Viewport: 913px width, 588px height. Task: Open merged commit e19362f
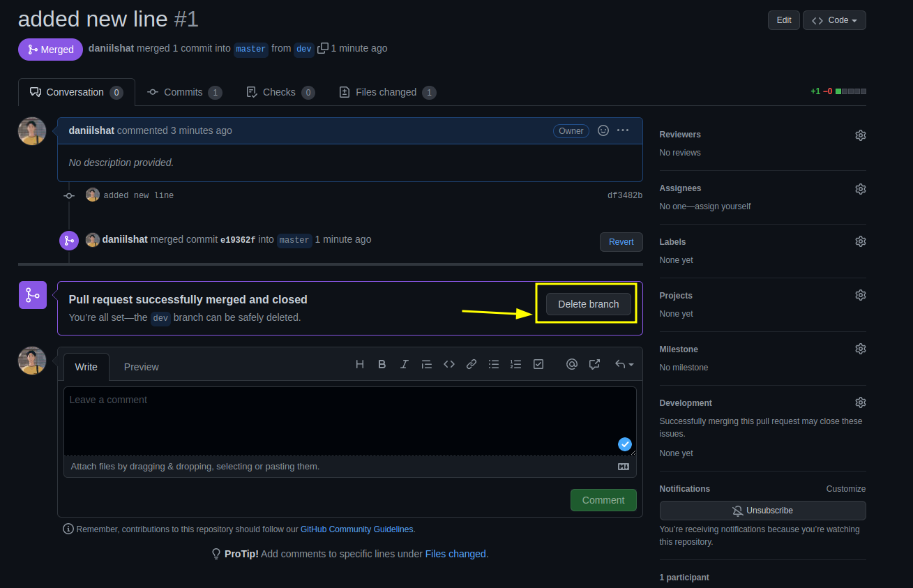[238, 240]
